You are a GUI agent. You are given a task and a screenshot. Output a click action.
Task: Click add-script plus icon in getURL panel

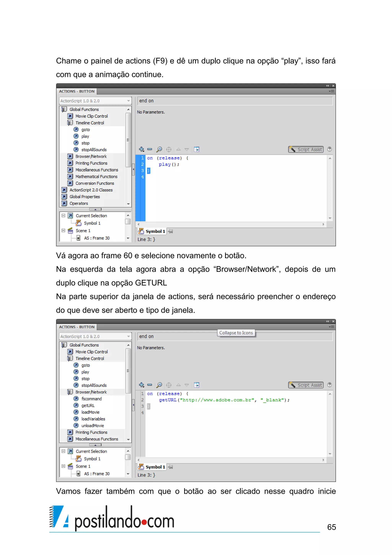[x=141, y=385]
